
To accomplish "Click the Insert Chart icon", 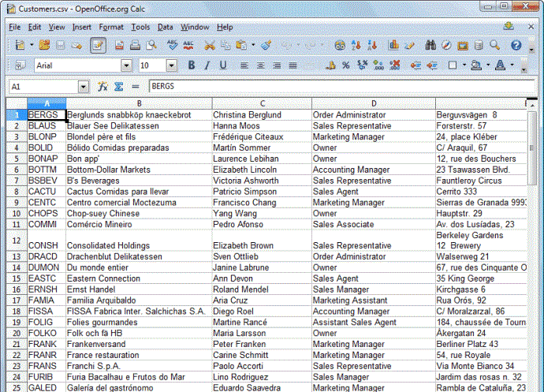I will [392, 45].
